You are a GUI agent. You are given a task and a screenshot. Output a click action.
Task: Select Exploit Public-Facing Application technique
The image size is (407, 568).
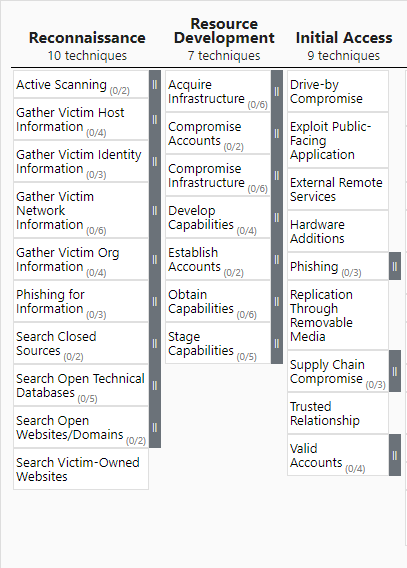pos(338,140)
